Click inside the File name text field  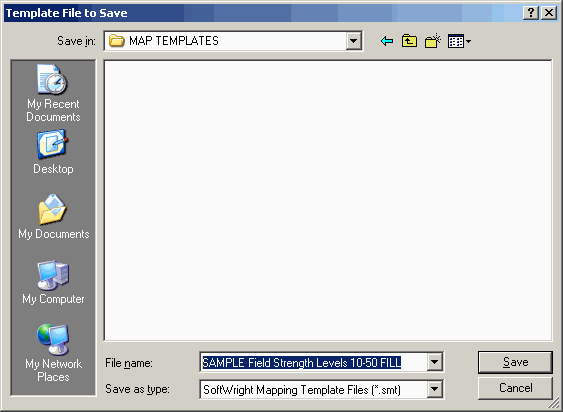click(x=313, y=362)
